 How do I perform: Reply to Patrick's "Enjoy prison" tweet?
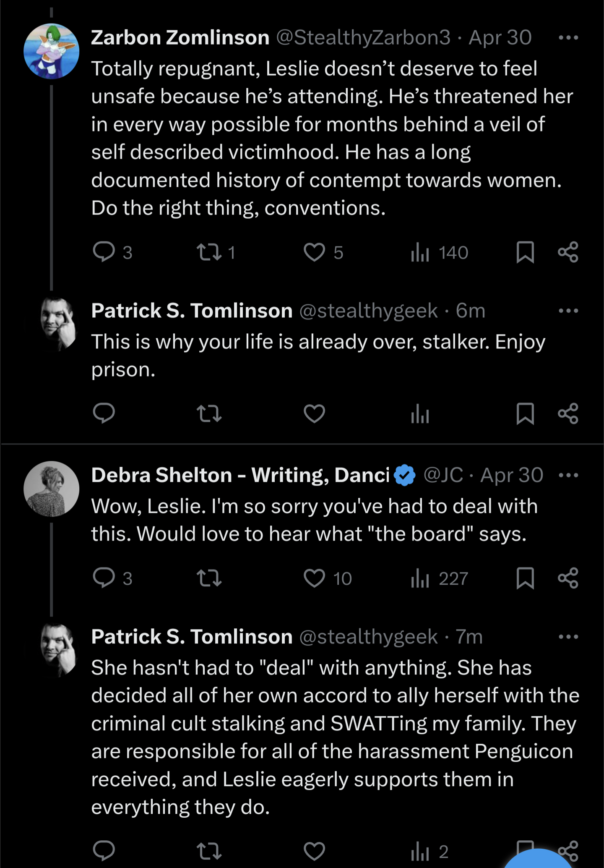(x=104, y=413)
